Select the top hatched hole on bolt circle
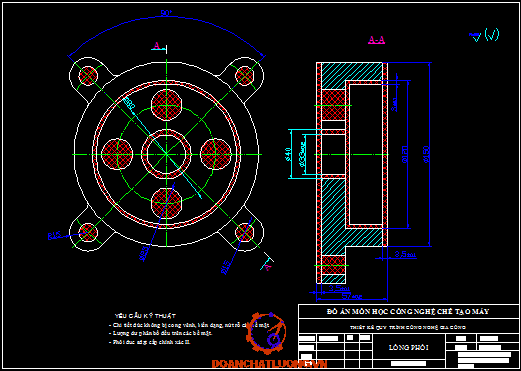 [x=166, y=105]
